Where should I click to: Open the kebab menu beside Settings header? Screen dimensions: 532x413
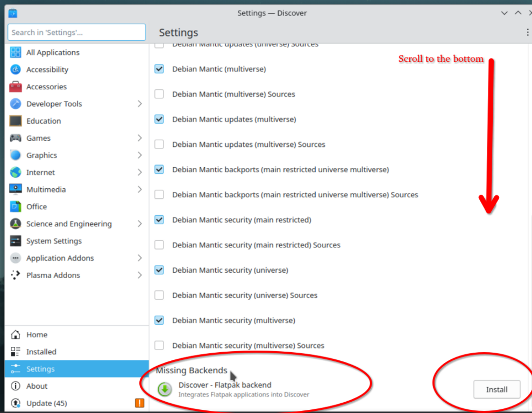pyautogui.click(x=527, y=33)
